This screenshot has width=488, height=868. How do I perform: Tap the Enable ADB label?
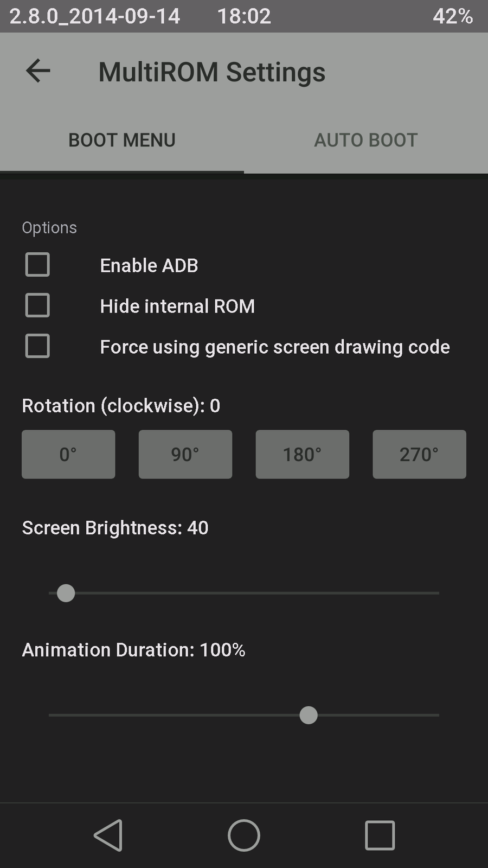point(149,265)
